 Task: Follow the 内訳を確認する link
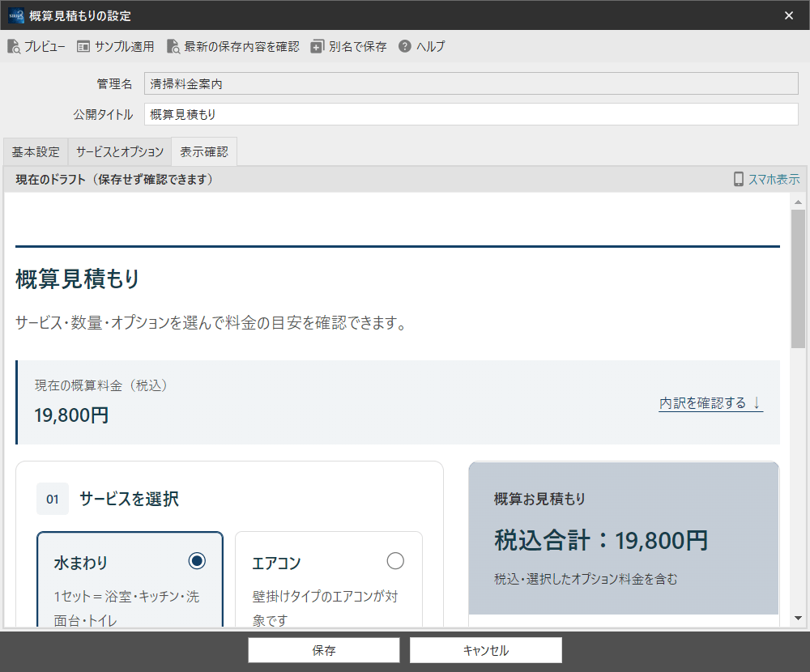click(x=711, y=403)
